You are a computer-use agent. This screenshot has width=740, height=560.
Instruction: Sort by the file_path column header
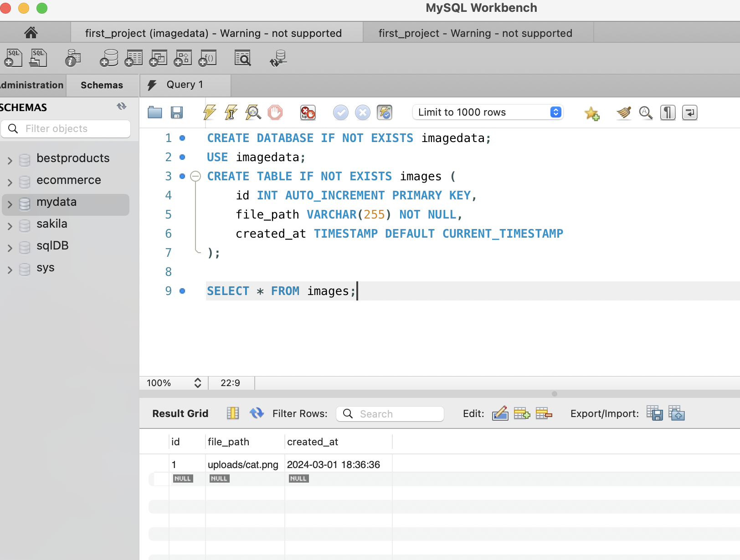tap(245, 442)
